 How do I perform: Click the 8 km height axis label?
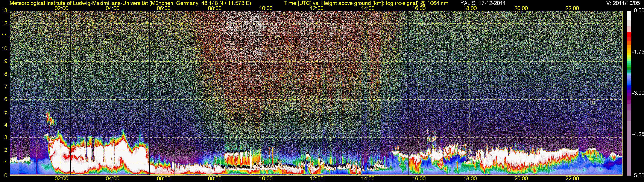6,74
